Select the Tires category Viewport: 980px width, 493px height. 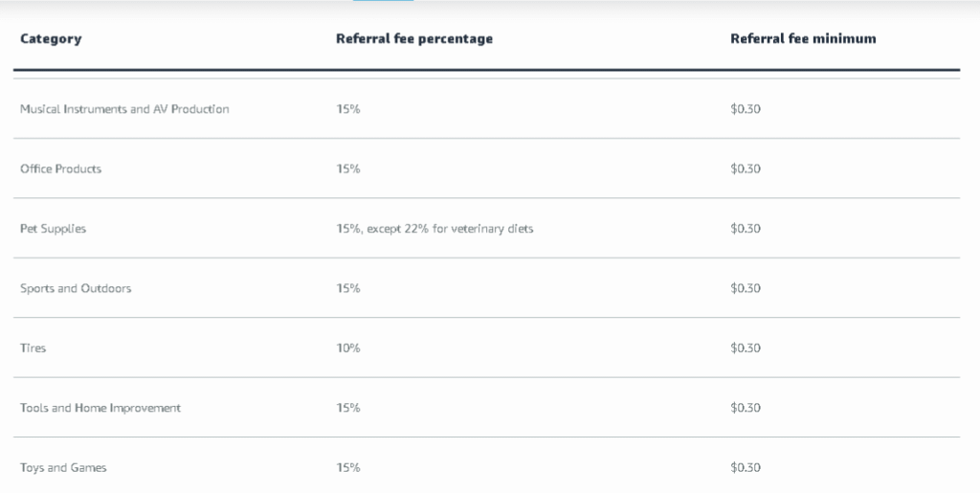pyautogui.click(x=33, y=348)
